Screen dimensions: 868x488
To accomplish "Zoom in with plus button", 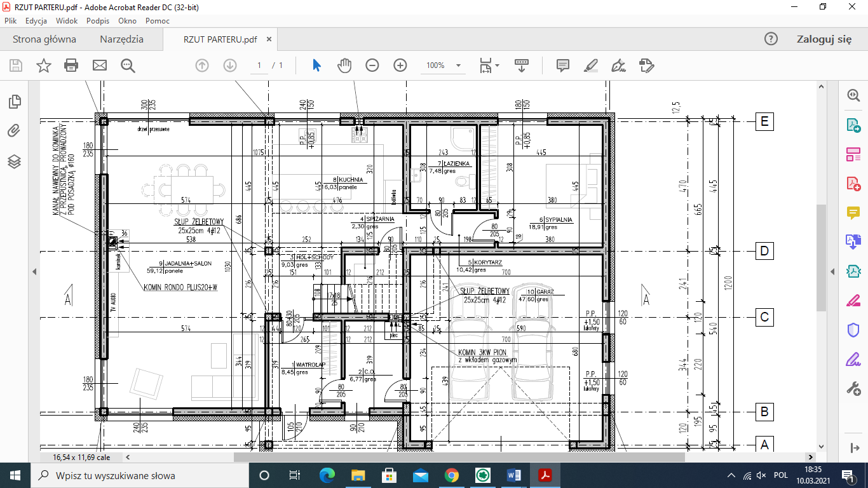I will (x=400, y=65).
